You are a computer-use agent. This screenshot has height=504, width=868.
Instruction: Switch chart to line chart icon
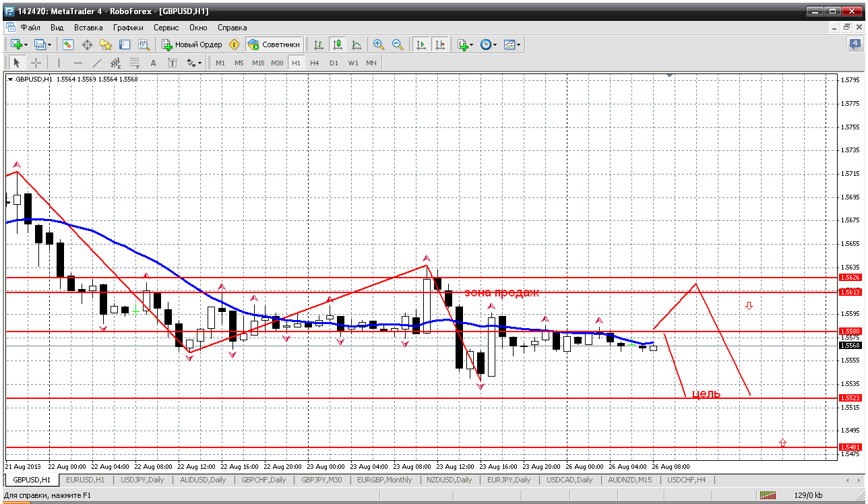[x=356, y=44]
